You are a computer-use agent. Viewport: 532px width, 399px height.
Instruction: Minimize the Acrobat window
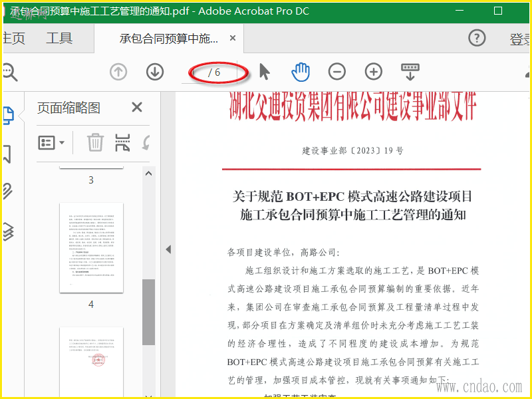[460, 11]
